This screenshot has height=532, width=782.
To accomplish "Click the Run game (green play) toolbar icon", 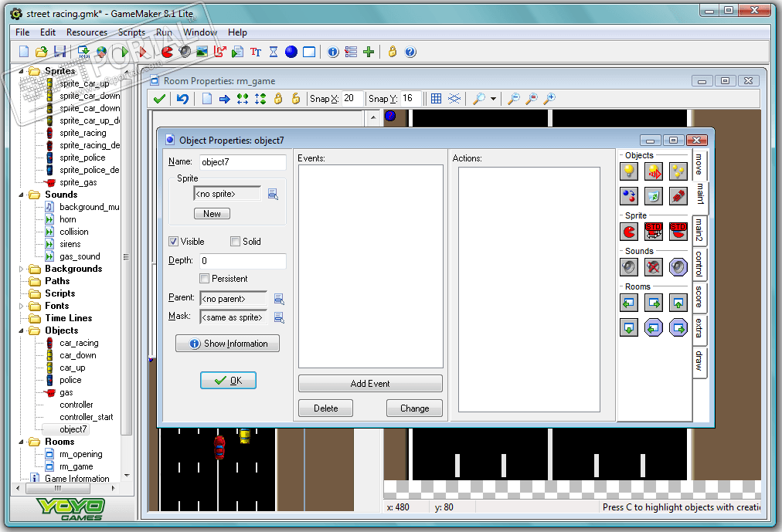I will click(x=124, y=52).
